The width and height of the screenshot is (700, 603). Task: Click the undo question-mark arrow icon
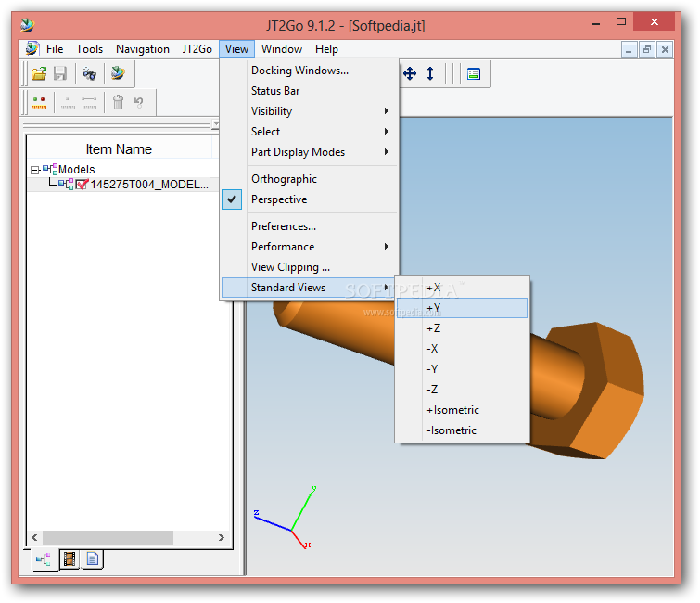[x=139, y=102]
